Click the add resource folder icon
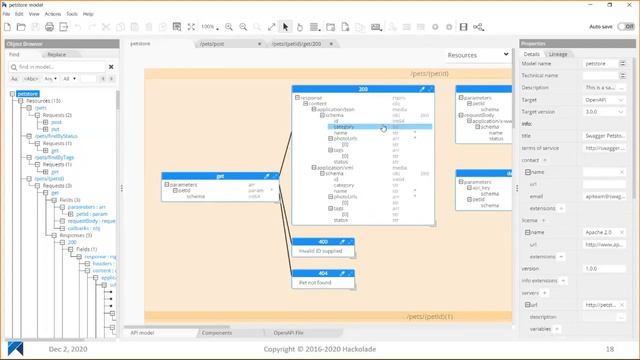This screenshot has width=640, height=360. click(x=331, y=27)
